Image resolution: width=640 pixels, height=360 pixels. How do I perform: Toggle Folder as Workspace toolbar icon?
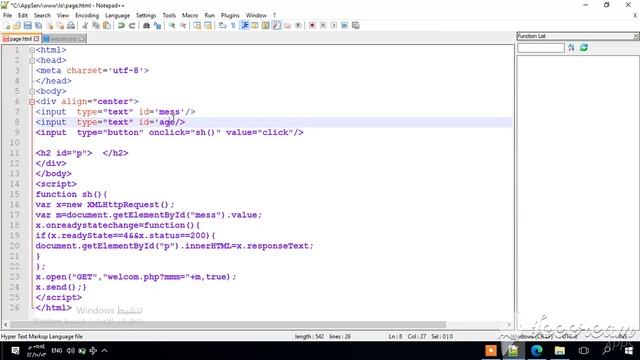(287, 26)
